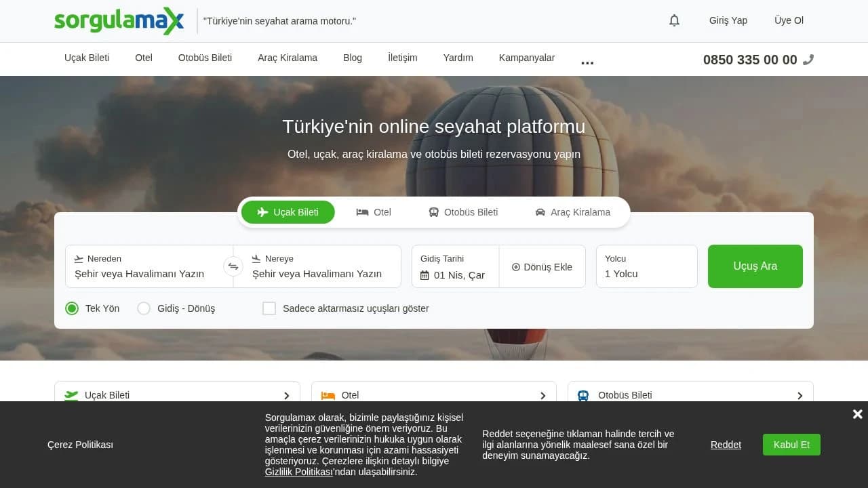The height and width of the screenshot is (488, 868).
Task: Click the Kabul Et cookie consent button
Action: (x=791, y=445)
